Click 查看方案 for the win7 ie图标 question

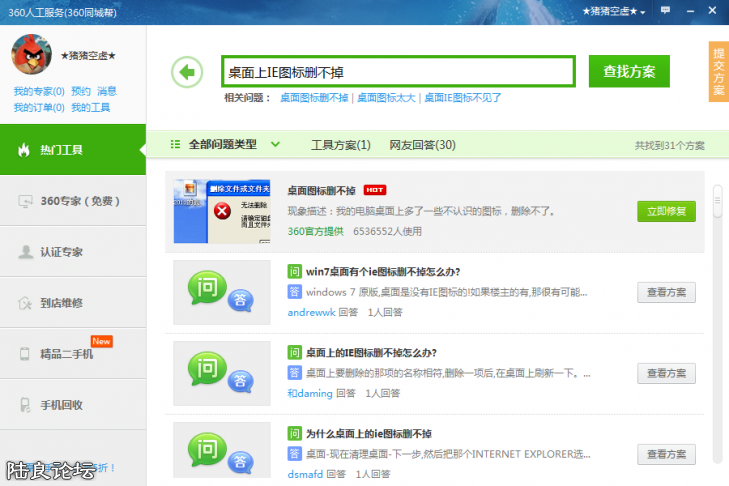(666, 293)
